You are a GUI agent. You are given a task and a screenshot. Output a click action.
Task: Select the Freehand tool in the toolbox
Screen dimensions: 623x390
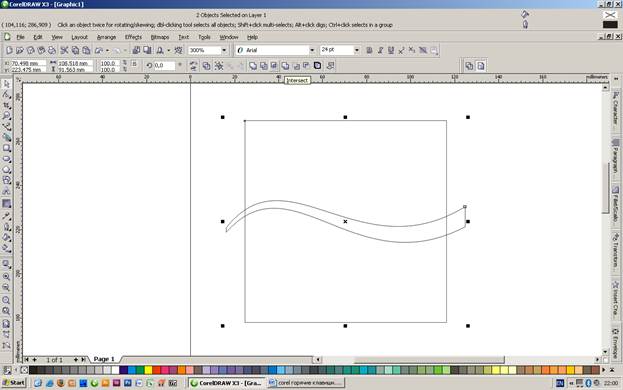coord(6,127)
